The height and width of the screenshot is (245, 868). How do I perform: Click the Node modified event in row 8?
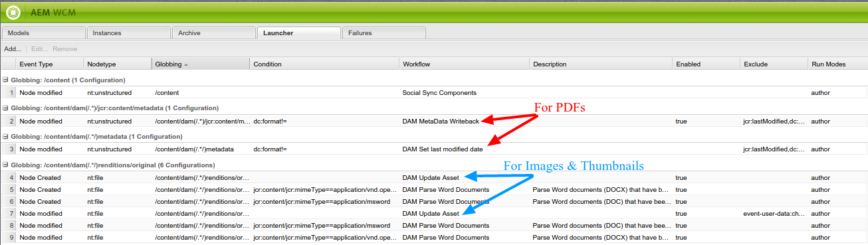pyautogui.click(x=50, y=226)
